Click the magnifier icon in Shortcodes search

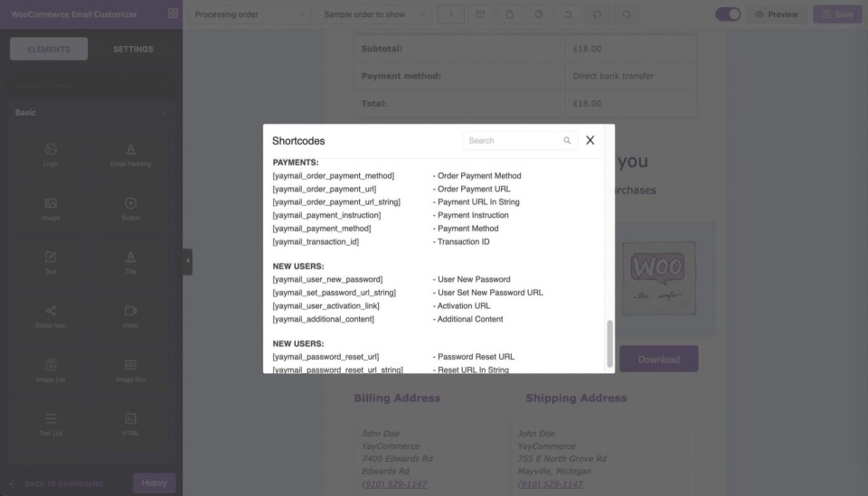coord(567,141)
